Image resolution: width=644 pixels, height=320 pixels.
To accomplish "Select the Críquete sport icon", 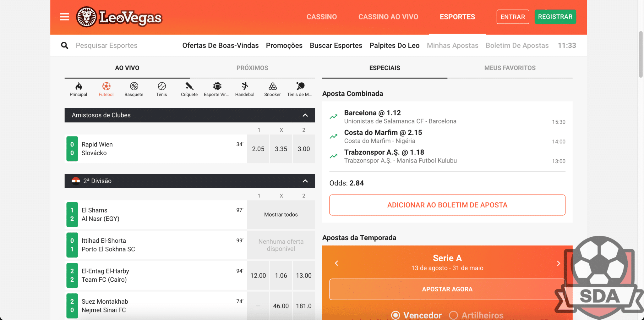I will click(189, 89).
